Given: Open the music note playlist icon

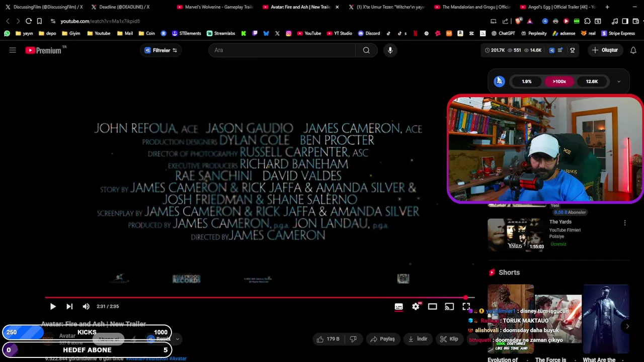Looking at the screenshot, I should [x=615, y=21].
